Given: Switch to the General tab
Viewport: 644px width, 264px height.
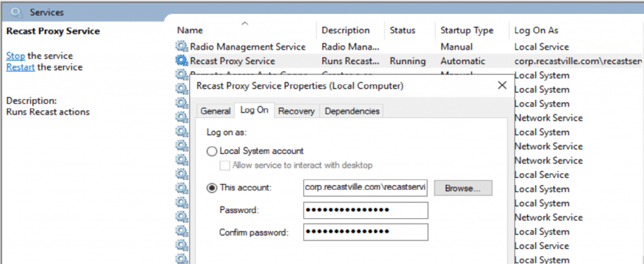Looking at the screenshot, I should (x=215, y=111).
